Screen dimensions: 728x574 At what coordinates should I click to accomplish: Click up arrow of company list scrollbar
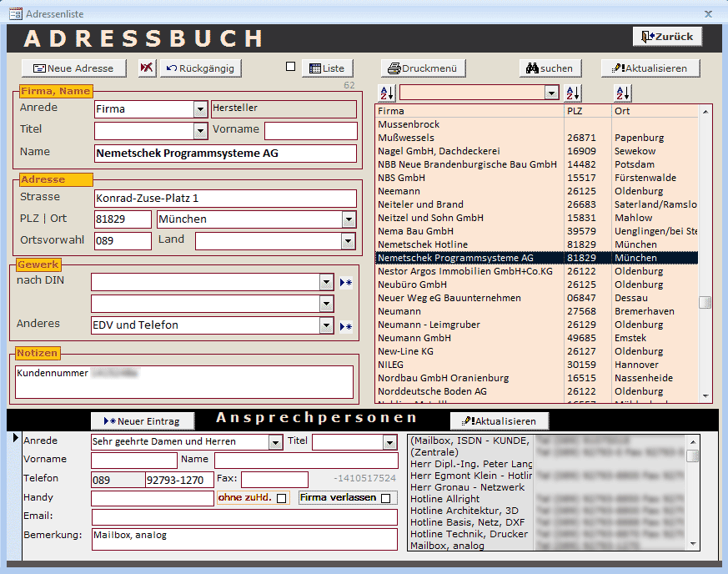[705, 112]
